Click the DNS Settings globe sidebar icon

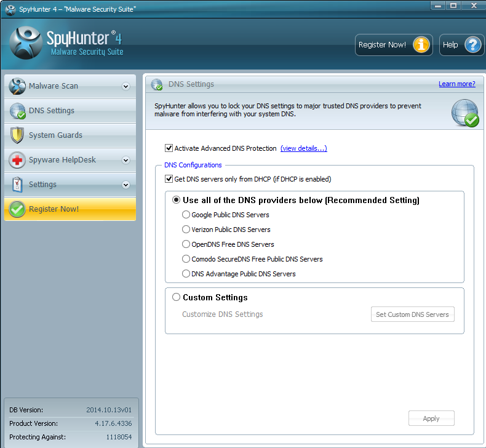coord(17,111)
